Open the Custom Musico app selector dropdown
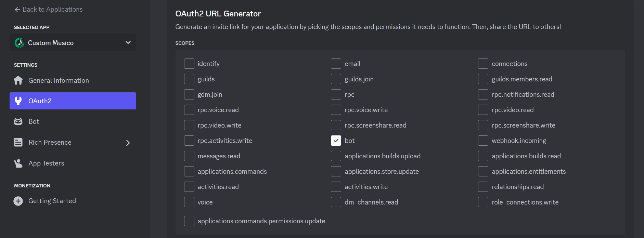This screenshot has width=644, height=238. 128,43
